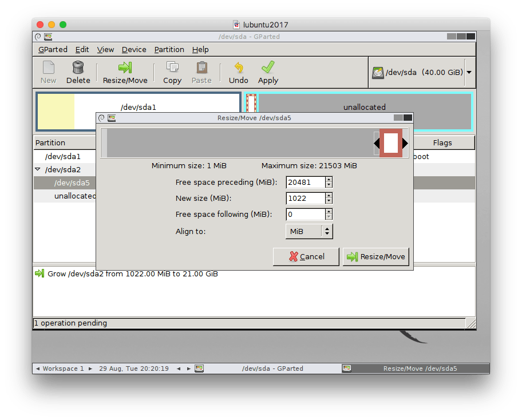Click the New size input field
522x420 pixels.
(305, 199)
